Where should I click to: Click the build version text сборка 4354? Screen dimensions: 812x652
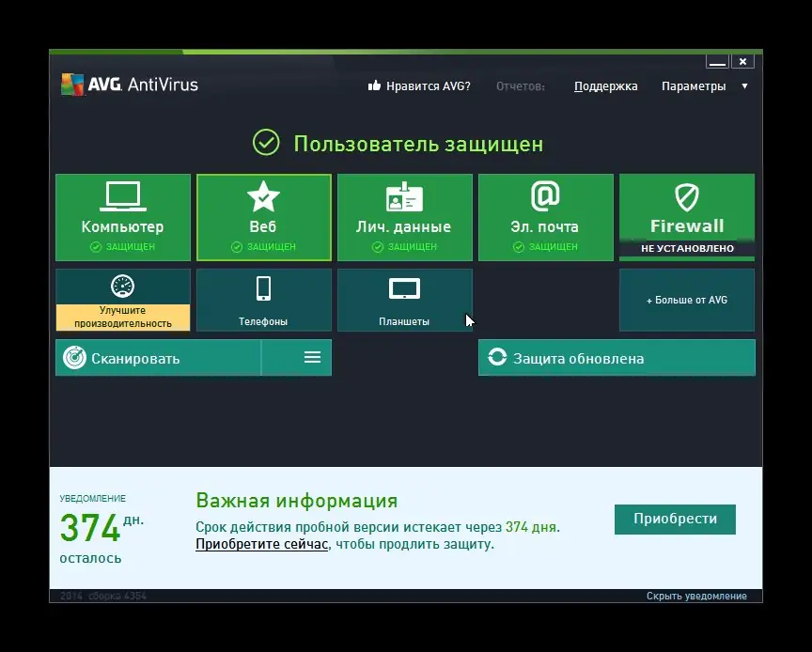(117, 596)
